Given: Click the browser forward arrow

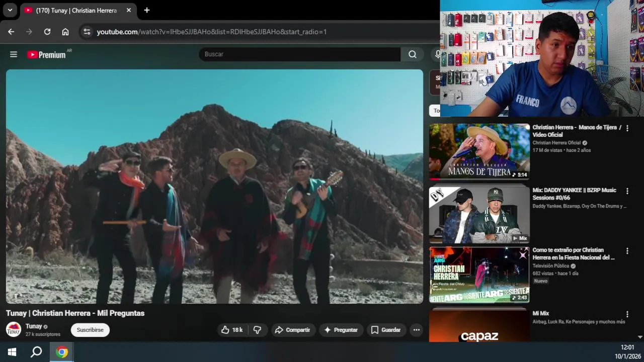Looking at the screenshot, I should [x=29, y=32].
